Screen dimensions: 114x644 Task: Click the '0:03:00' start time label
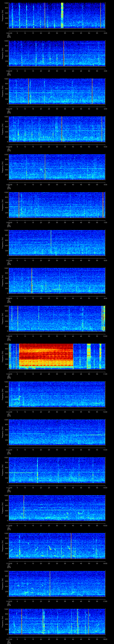[9, 109]
